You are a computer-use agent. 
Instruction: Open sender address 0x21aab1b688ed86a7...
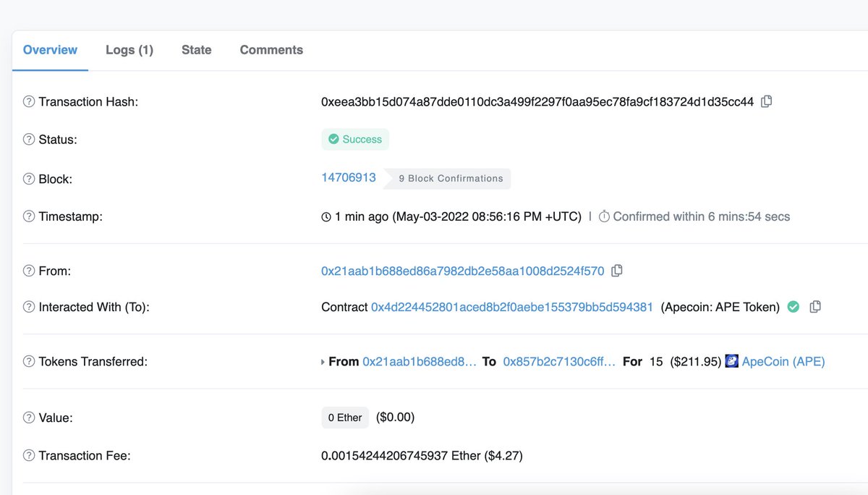[x=463, y=271]
